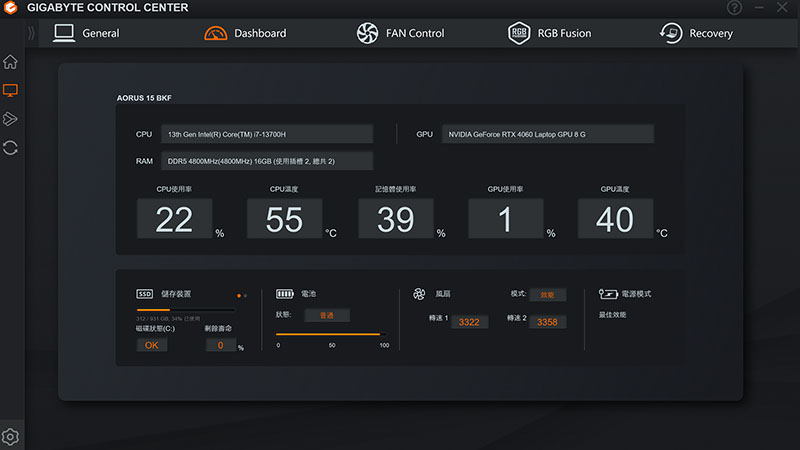This screenshot has width=800, height=450.
Task: Click the 312 / 931 GB usage text
Action: pyautogui.click(x=168, y=318)
